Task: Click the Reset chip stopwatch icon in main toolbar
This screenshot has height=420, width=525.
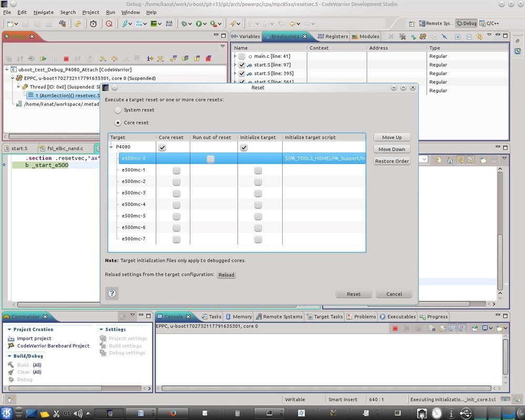Action: pyautogui.click(x=93, y=24)
